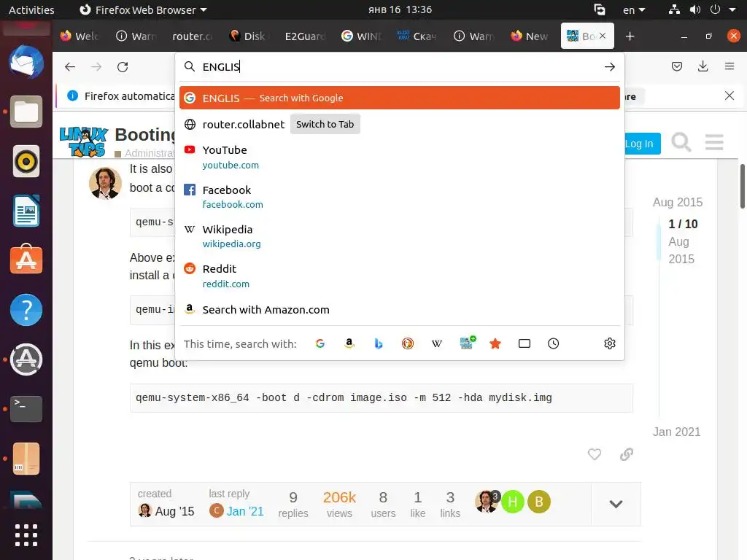Click in the address bar text field
Image resolution: width=747 pixels, height=560 pixels.
point(400,66)
